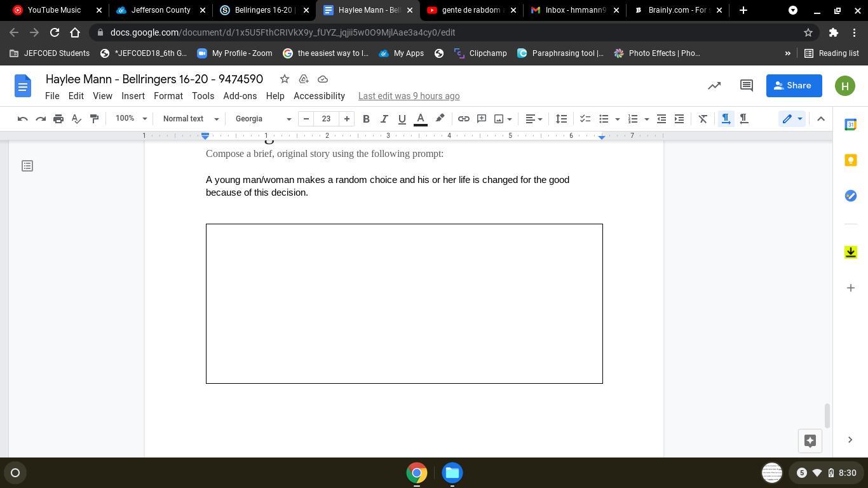Increase font size with plus button
868x488 pixels.
[347, 119]
